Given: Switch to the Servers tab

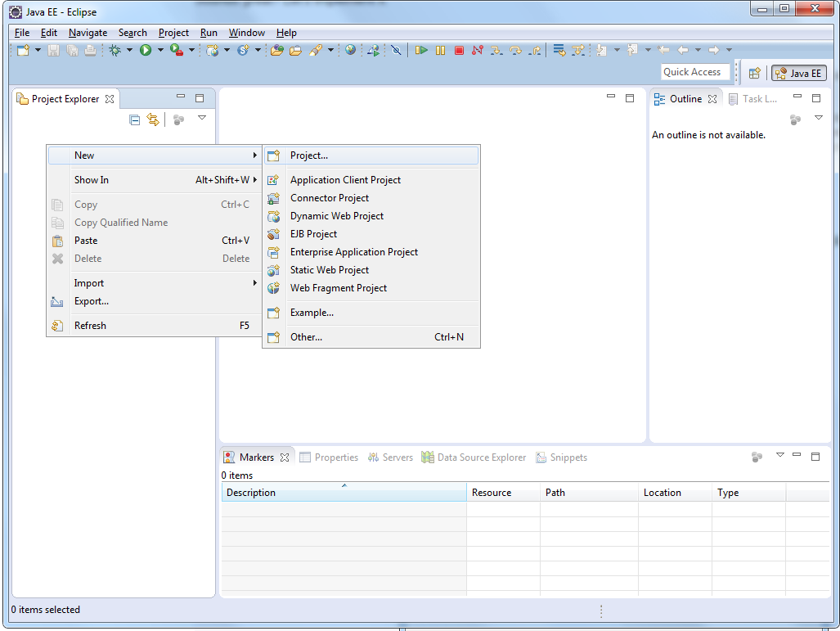Looking at the screenshot, I should coord(390,457).
